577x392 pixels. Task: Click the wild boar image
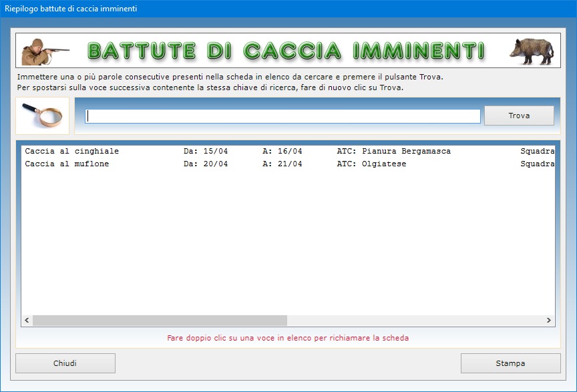[x=532, y=51]
